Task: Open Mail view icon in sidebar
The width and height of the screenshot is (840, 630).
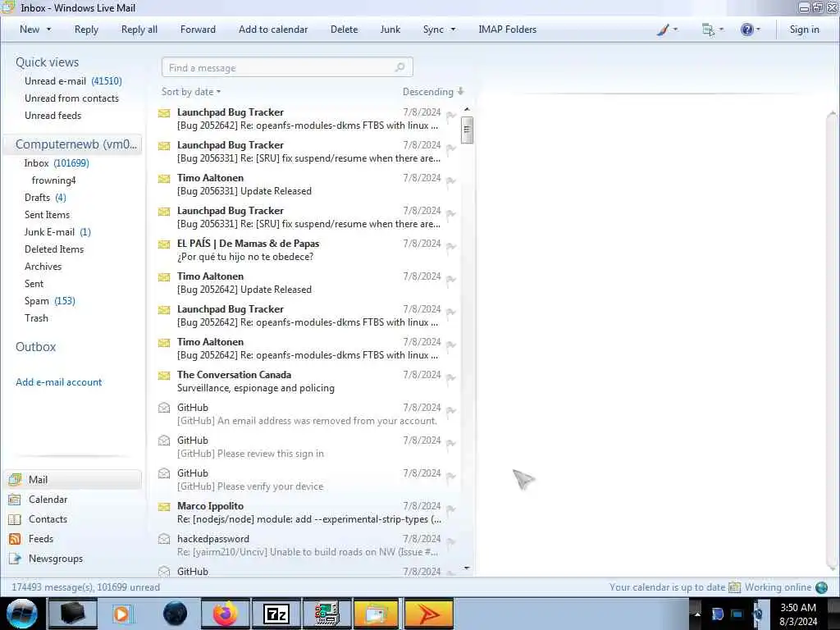Action: point(15,479)
